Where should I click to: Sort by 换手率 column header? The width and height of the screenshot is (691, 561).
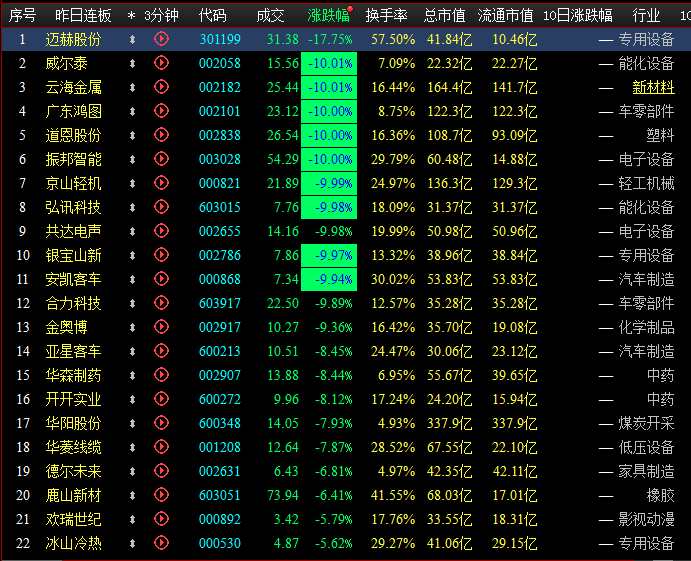click(x=386, y=15)
